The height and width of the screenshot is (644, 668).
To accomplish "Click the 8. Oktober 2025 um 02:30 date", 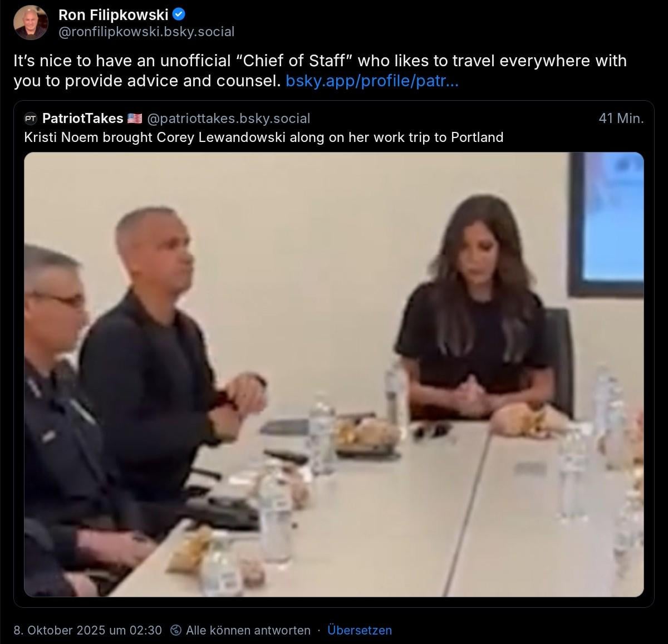I will 88,630.
